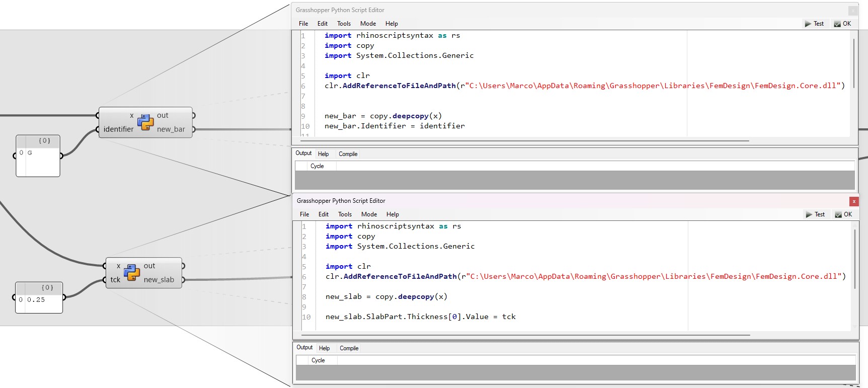Select the panel containing value 0.25
The image size is (868, 388).
point(39,298)
